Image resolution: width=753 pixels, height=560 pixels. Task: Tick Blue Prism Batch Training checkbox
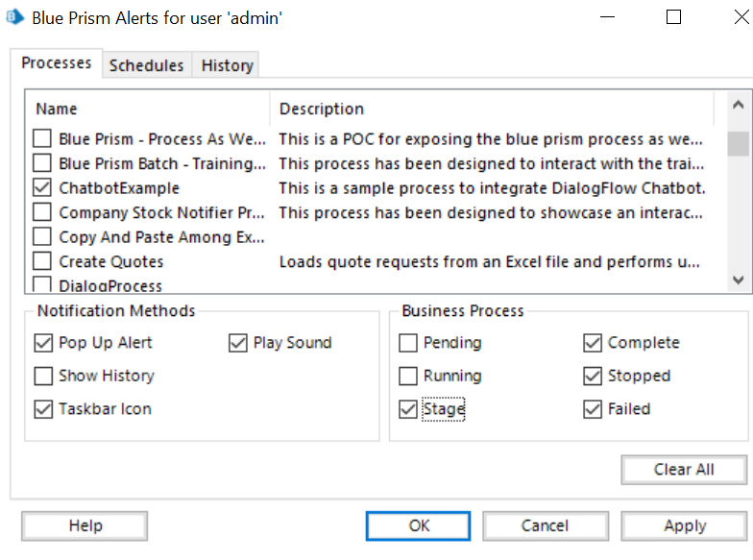point(42,163)
